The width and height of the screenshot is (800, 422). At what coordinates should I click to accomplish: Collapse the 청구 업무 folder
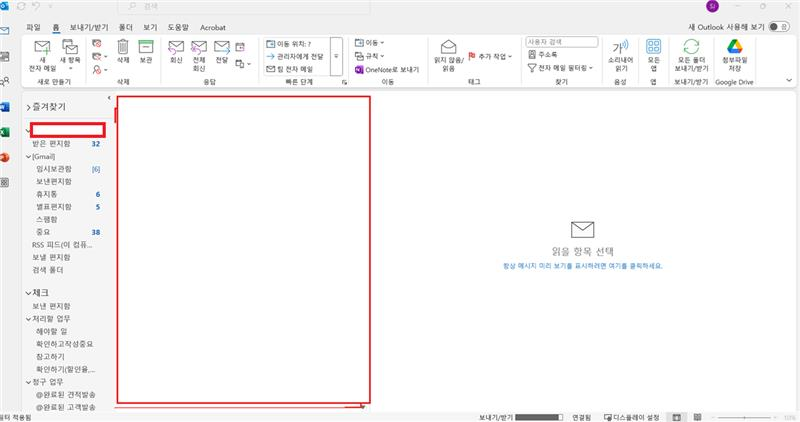tap(29, 382)
